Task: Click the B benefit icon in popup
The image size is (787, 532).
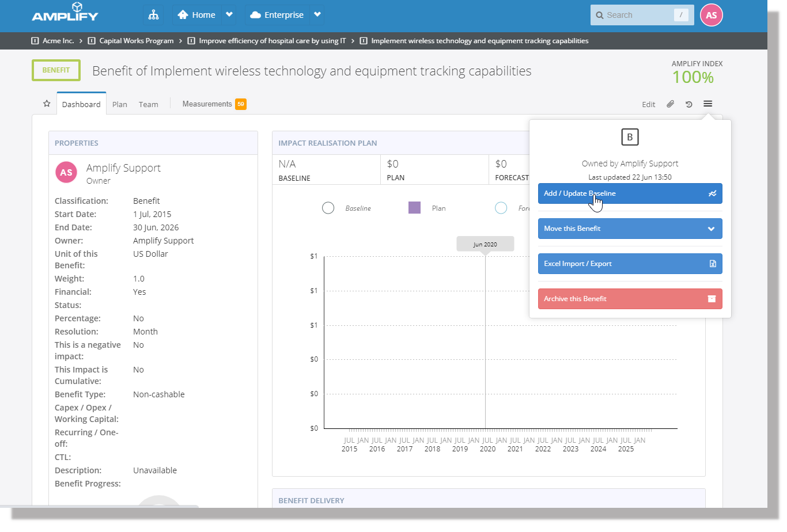Action: (x=630, y=137)
